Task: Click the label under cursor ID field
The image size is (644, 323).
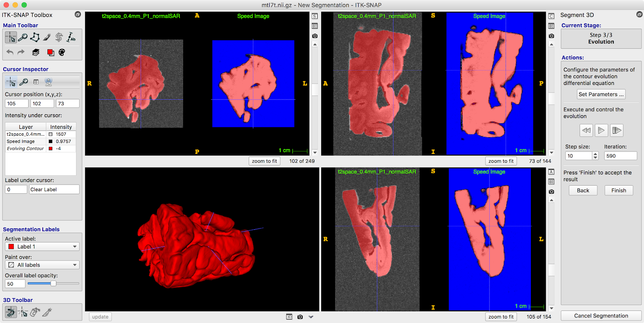Action: coord(16,189)
